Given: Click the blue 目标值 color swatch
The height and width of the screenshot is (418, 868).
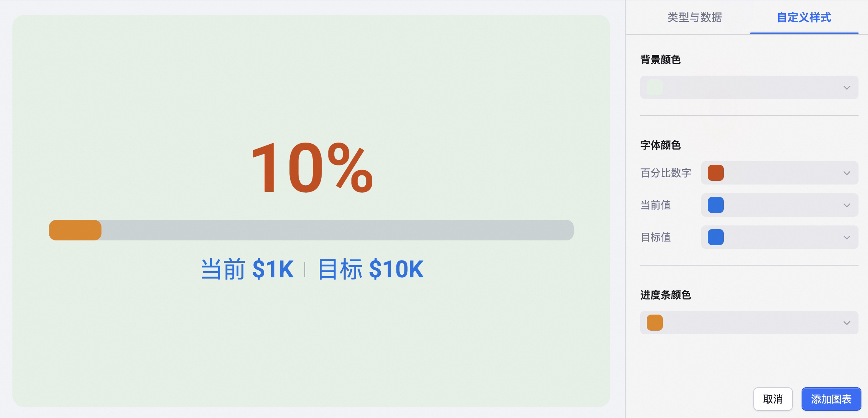Looking at the screenshot, I should pos(716,237).
